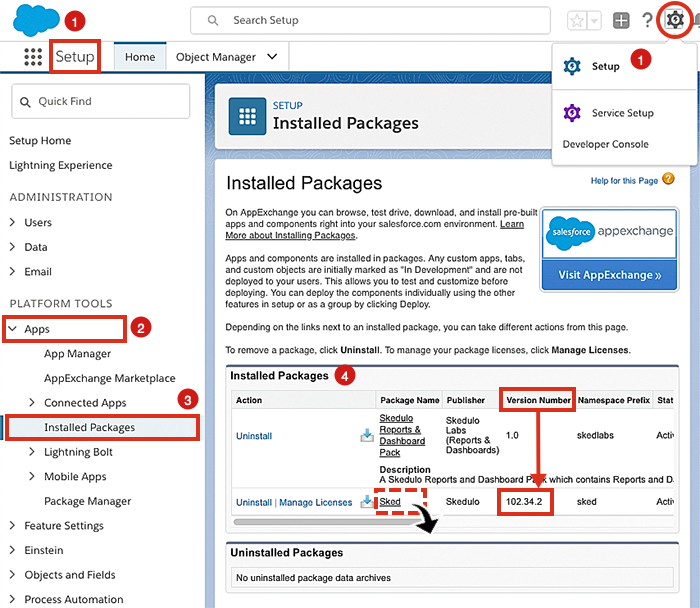This screenshot has width=700, height=608.
Task: Click the blue Setup gear menu icon
Action: click(x=572, y=67)
